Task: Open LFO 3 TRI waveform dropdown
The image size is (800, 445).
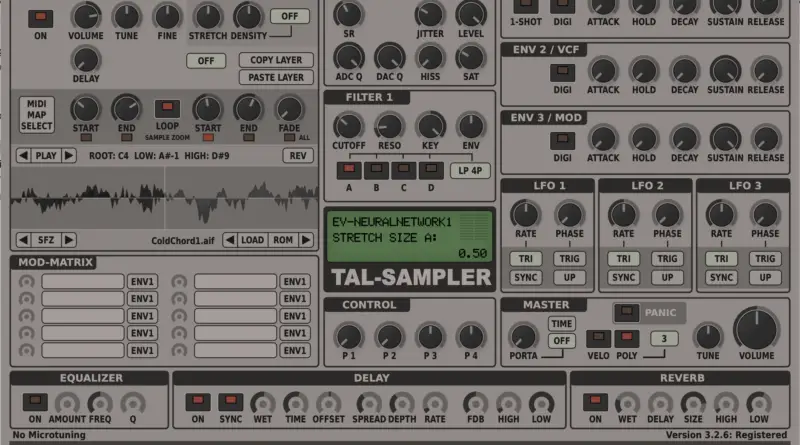Action: 721,259
